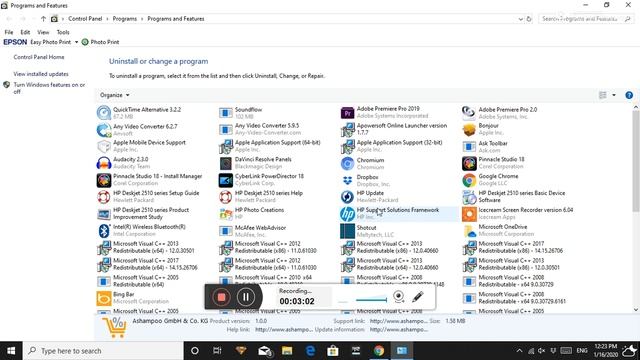The width and height of the screenshot is (640, 360).
Task: Click the Google Chrome program icon
Action: [469, 180]
